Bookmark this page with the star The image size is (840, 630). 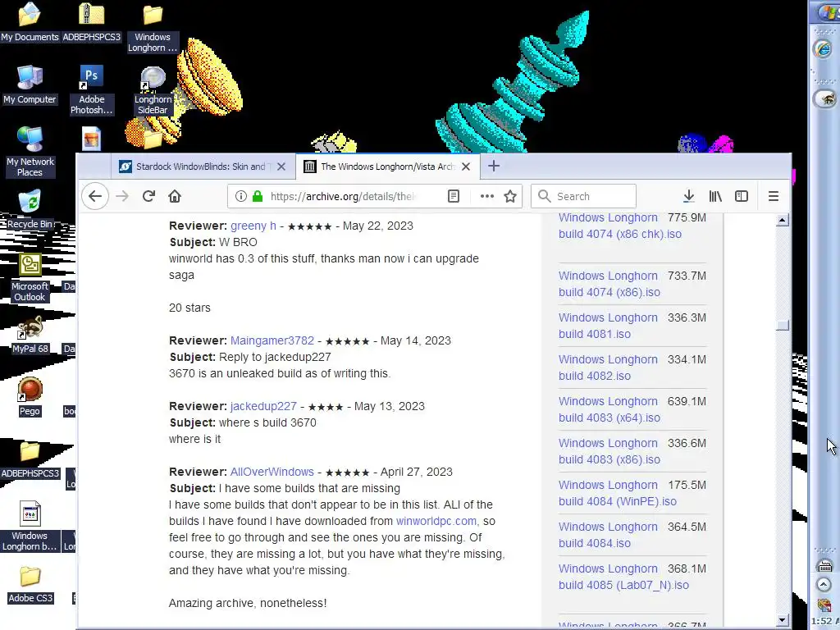click(x=510, y=196)
